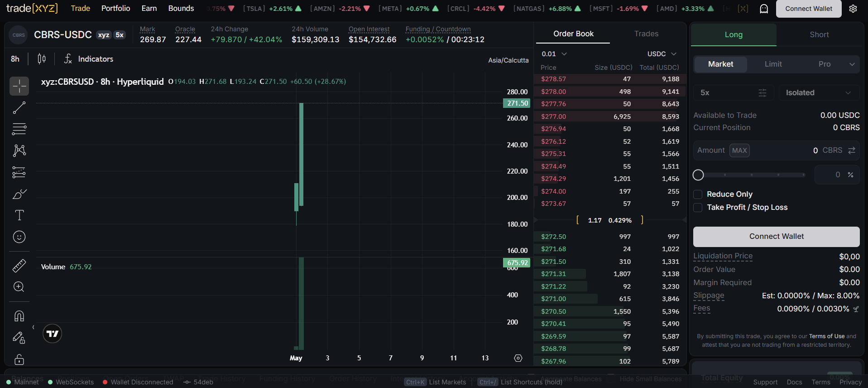Select the crosshair cursor tool
The image size is (868, 388).
coord(19,86)
